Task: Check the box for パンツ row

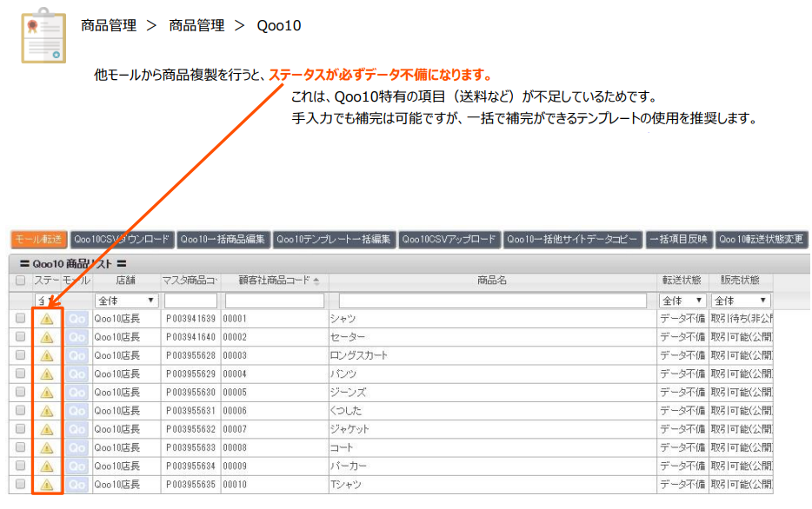Action: (20, 373)
